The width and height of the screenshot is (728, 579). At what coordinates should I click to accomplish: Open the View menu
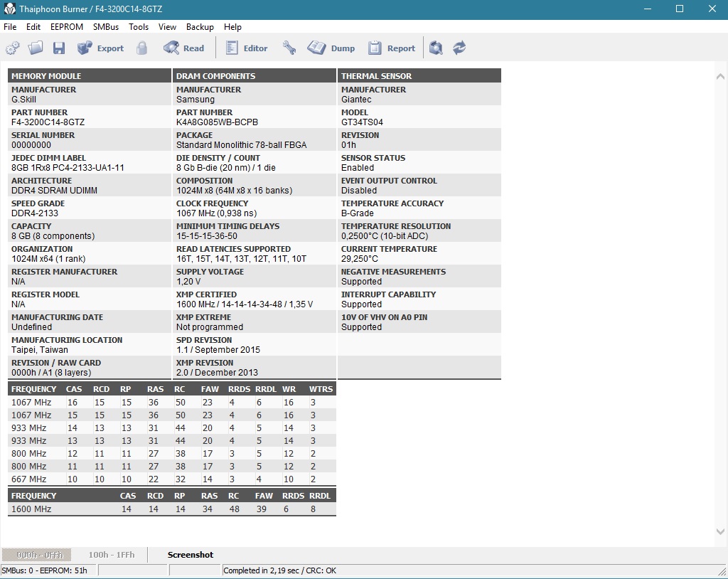[x=167, y=27]
